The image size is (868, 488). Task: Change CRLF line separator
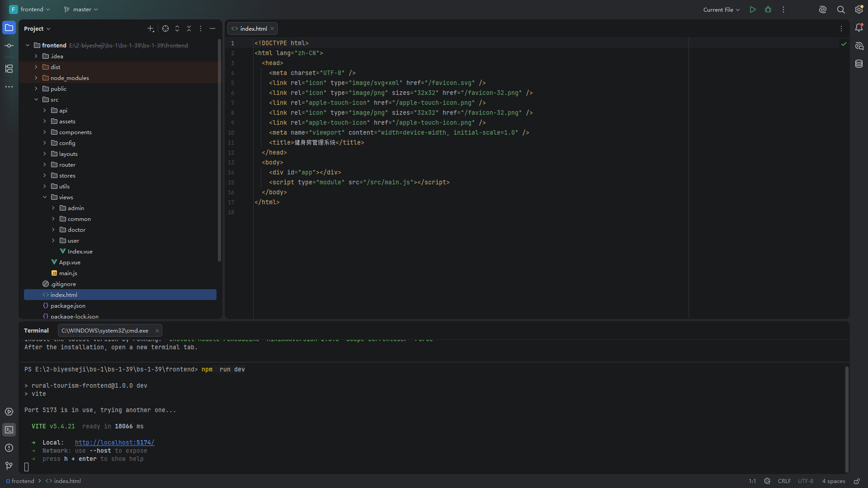[784, 481]
